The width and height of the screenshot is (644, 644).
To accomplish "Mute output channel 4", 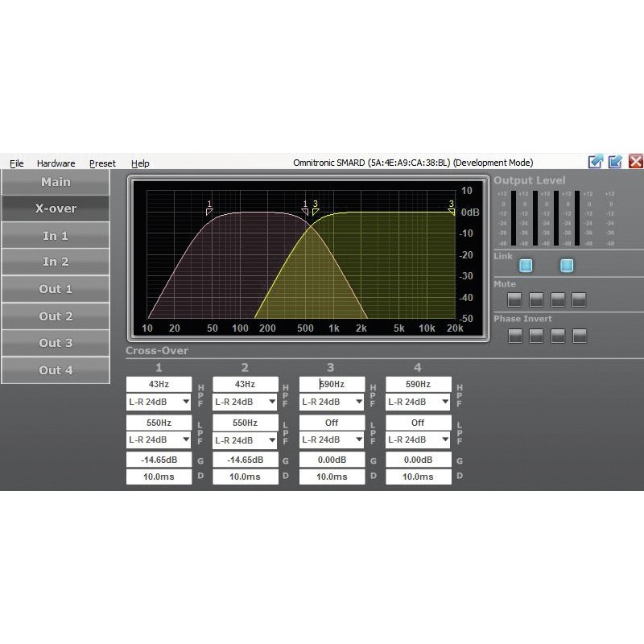I will click(x=579, y=299).
